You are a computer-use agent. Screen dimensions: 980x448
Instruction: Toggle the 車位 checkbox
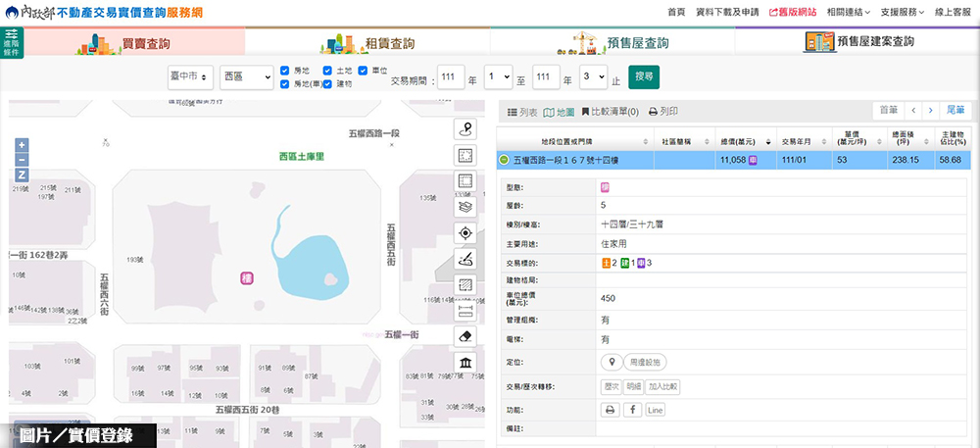pyautogui.click(x=364, y=71)
